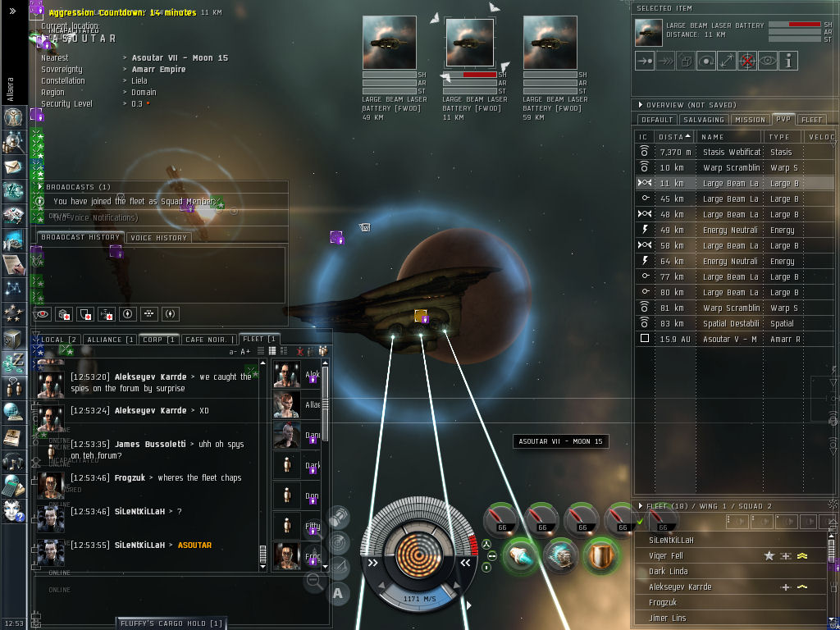The height and width of the screenshot is (630, 840).
Task: Click the cargo hold button by HUD
Action: (338, 518)
